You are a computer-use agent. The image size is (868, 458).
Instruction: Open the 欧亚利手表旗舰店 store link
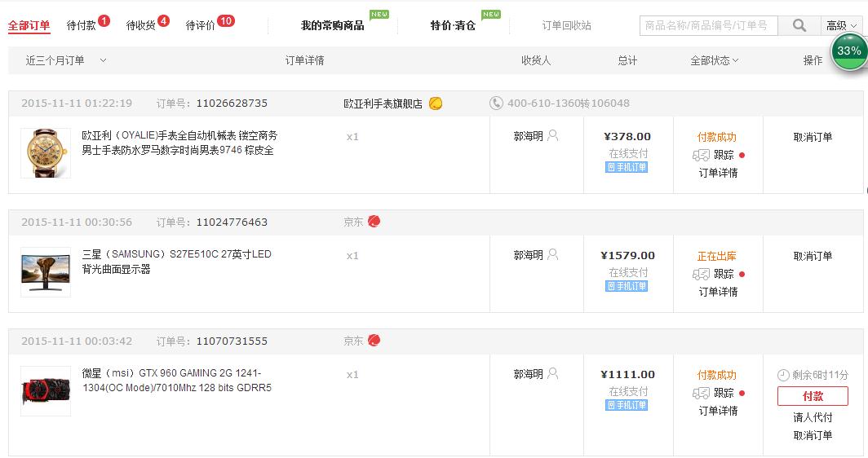(383, 103)
